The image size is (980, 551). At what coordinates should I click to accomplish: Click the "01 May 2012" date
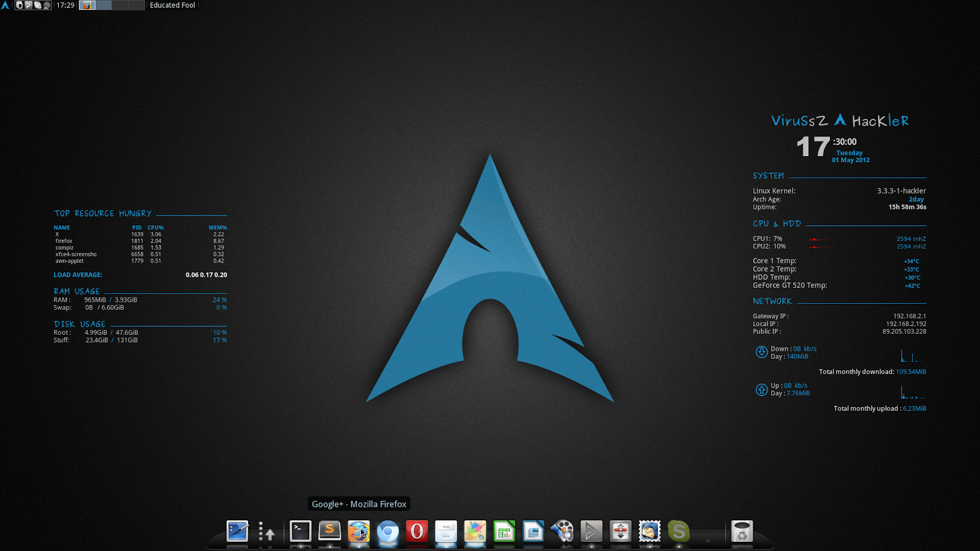tap(851, 160)
